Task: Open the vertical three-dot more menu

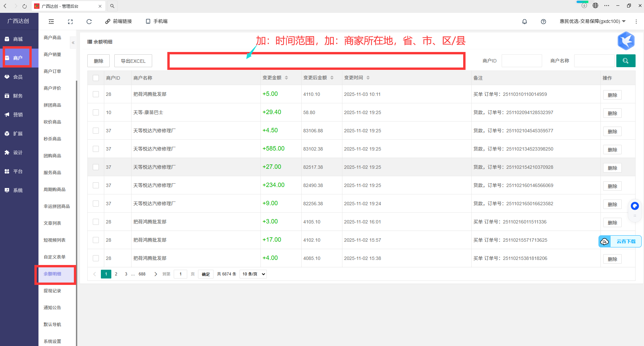Action: point(636,22)
